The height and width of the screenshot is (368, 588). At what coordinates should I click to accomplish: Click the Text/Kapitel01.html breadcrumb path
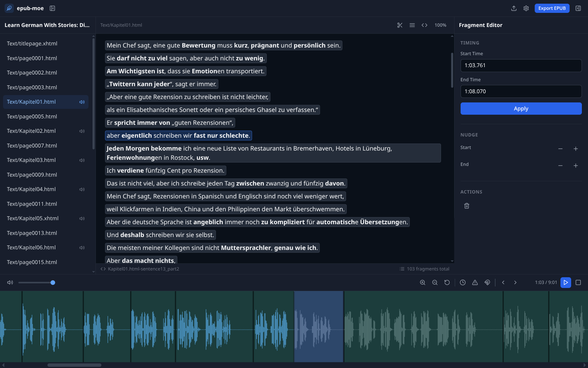(x=121, y=25)
